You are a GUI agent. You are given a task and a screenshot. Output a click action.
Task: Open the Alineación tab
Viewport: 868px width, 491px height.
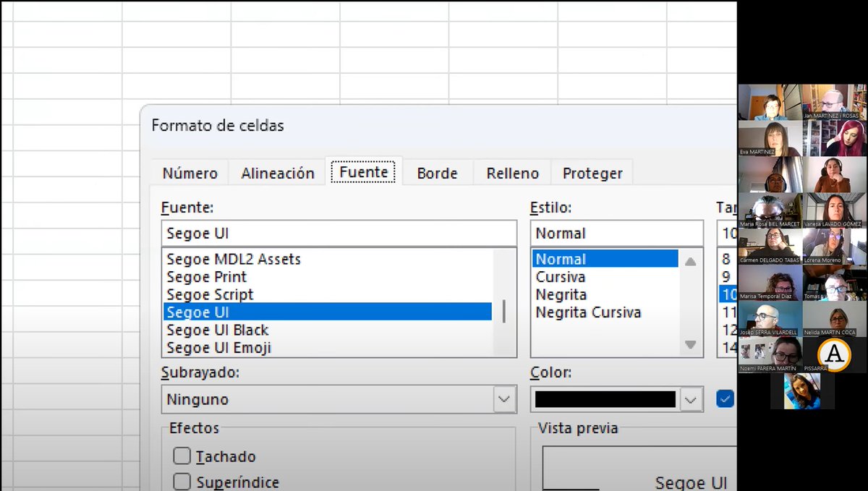278,173
